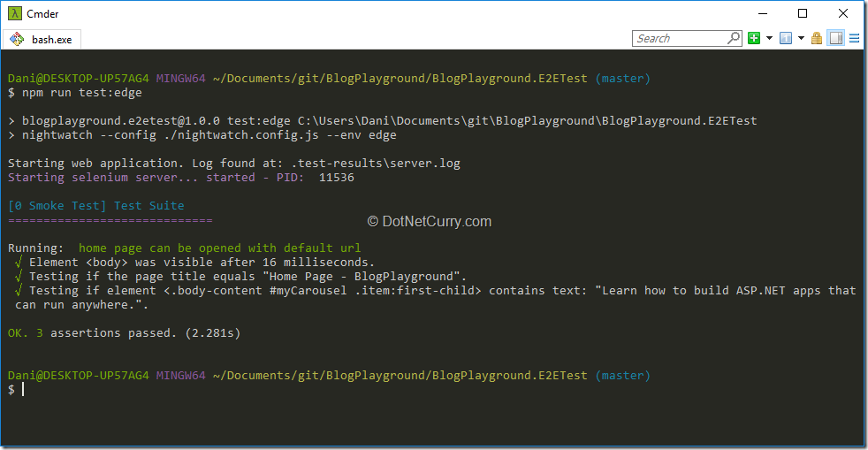Click the magnifier icon in the Search box
The width and height of the screenshot is (868, 450).
click(734, 38)
